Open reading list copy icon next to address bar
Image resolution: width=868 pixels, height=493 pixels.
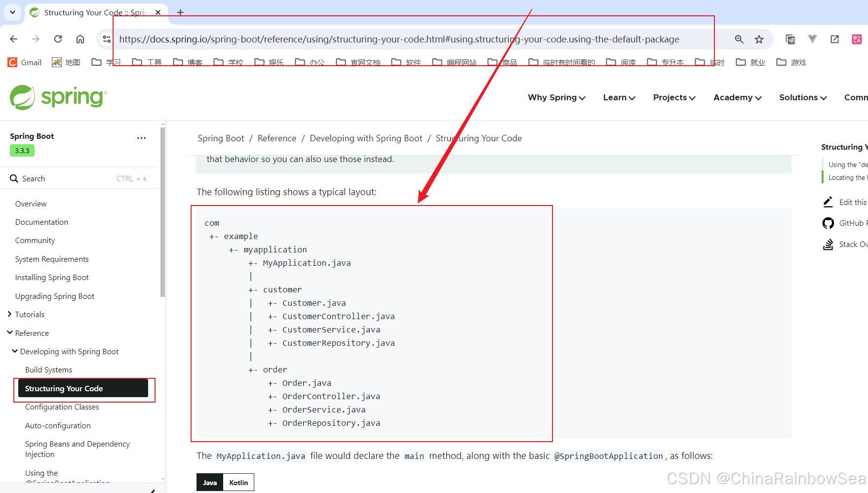(x=790, y=39)
